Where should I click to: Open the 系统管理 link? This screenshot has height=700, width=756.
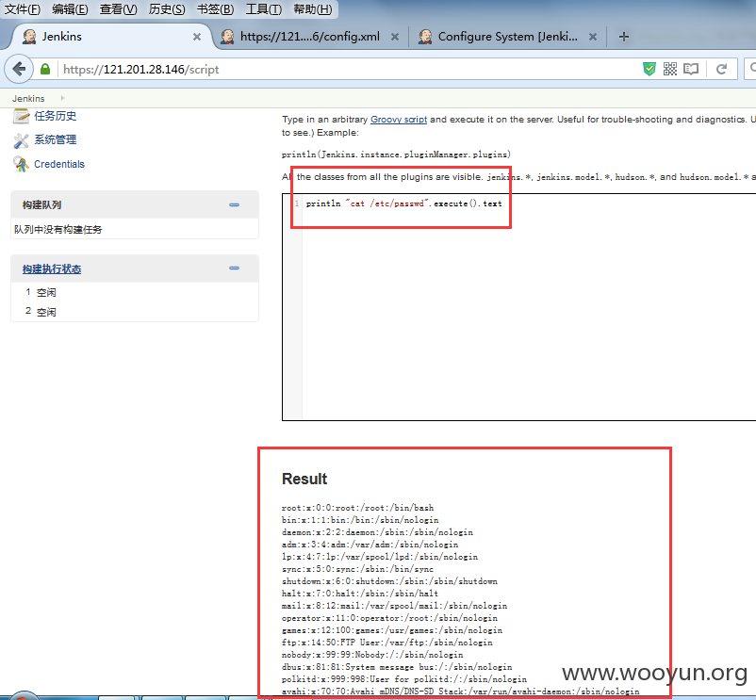tap(56, 139)
